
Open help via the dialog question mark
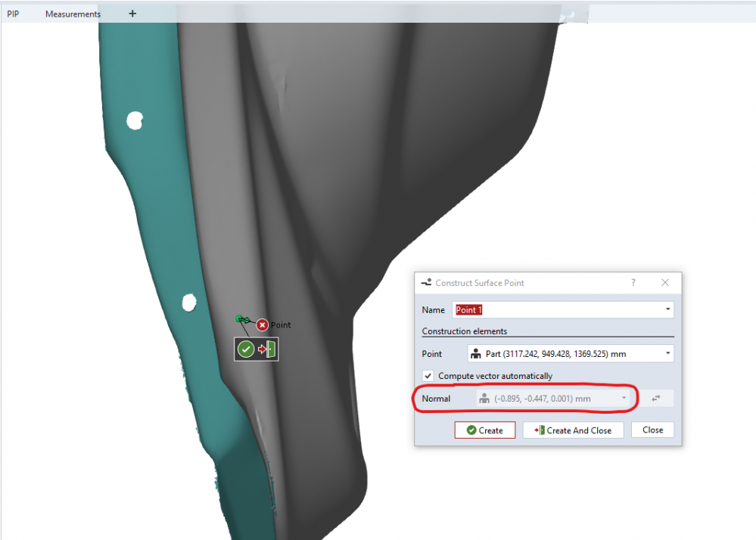[633, 283]
